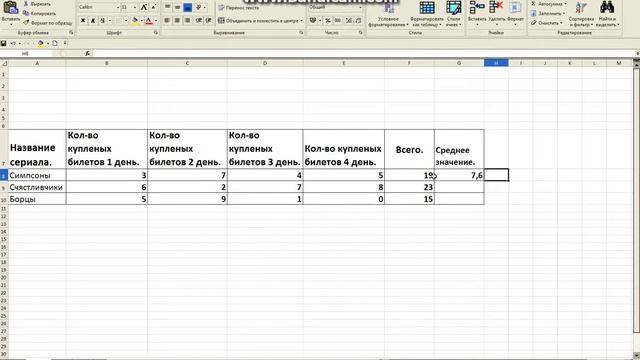Select Format Painter (Формат по образцу)
Viewport: 640px width, 360px height.
[x=48, y=23]
